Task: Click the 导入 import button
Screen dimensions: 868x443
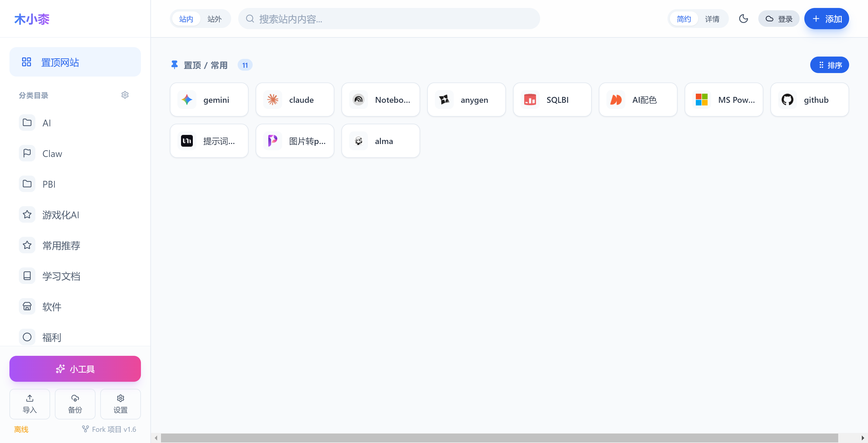Action: tap(30, 404)
